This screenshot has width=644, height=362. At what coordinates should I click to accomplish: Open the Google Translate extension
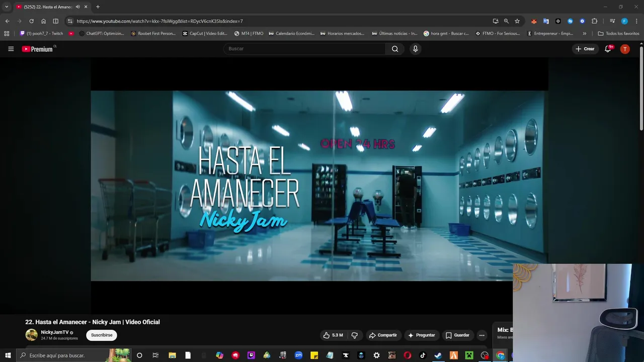point(546,21)
